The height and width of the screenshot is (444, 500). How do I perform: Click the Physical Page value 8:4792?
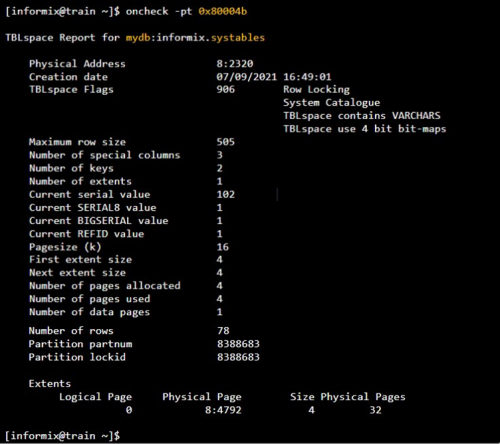click(223, 410)
